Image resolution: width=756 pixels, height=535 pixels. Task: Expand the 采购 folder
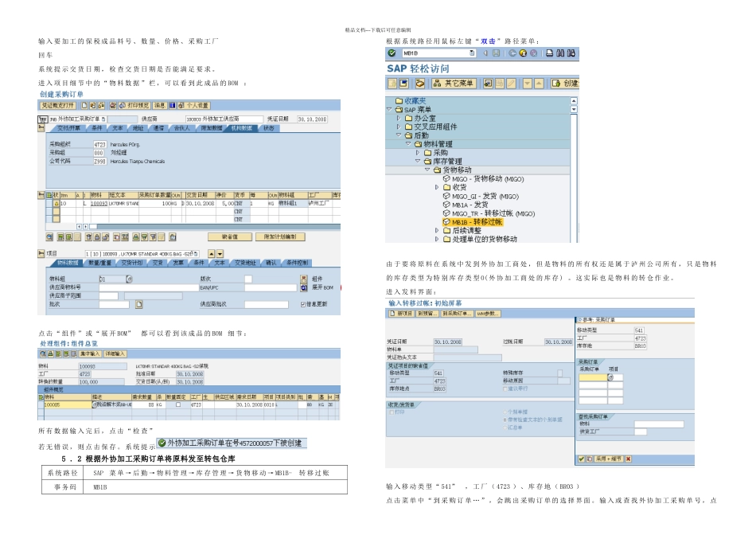coord(418,152)
